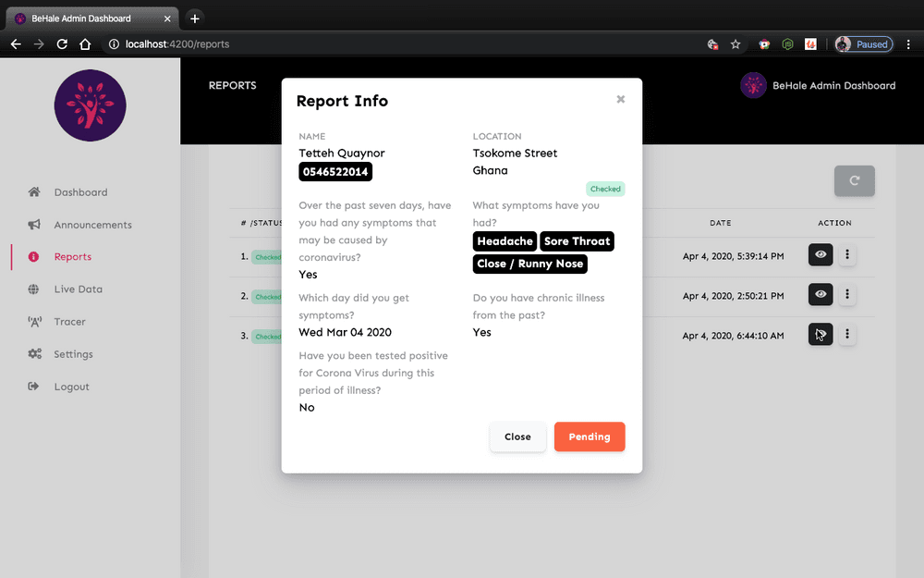Image resolution: width=924 pixels, height=578 pixels.
Task: Expand action menu for 6:44:10 AM report
Action: tap(847, 335)
